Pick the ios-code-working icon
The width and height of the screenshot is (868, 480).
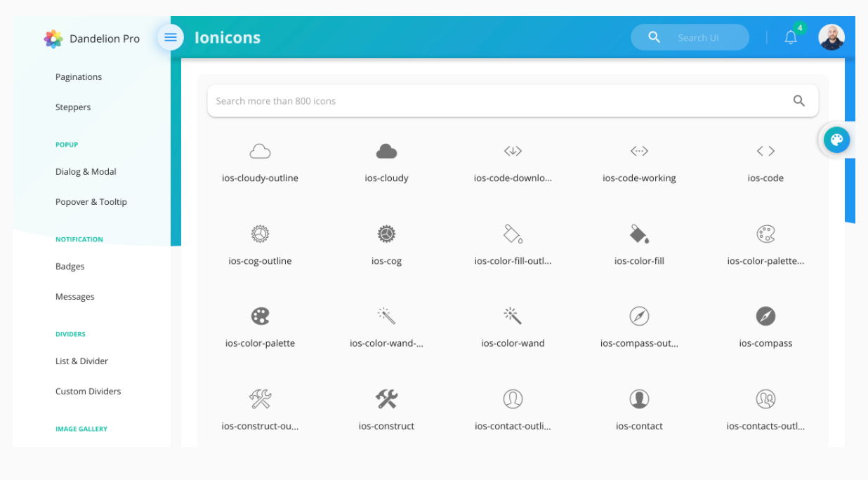pos(639,152)
